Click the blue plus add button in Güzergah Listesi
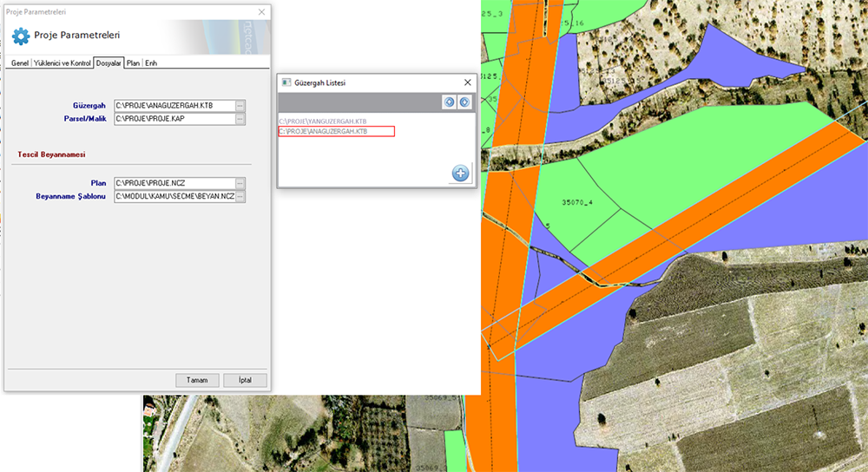 (460, 173)
